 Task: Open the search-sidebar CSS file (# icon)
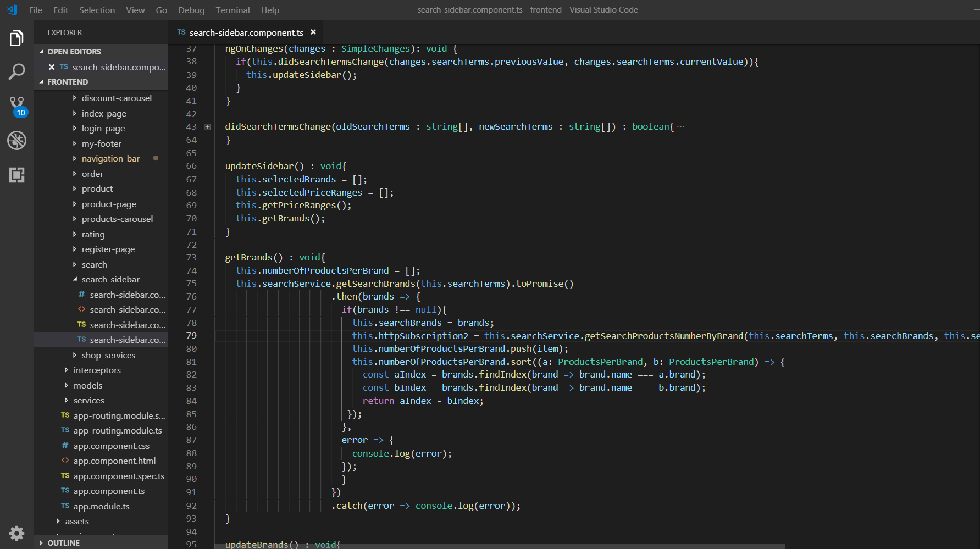coord(127,295)
